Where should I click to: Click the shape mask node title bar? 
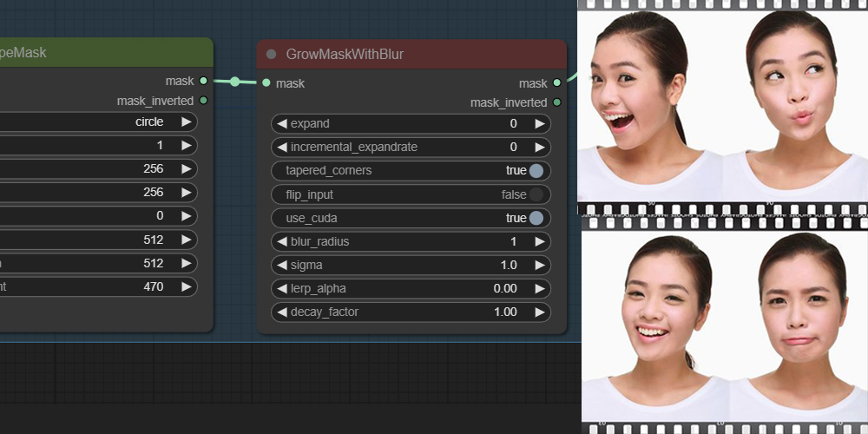click(106, 53)
